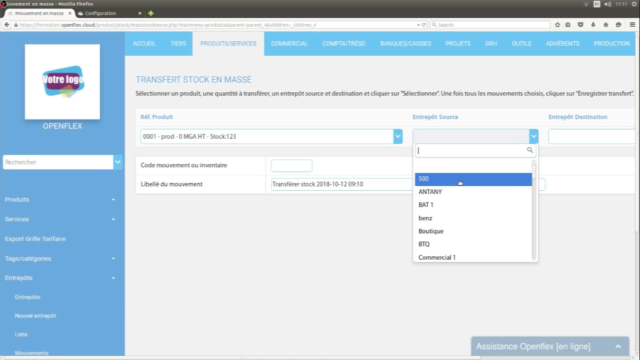Click the Firefox Search box
Image resolution: width=640 pixels, height=360 pixels.
point(490,25)
